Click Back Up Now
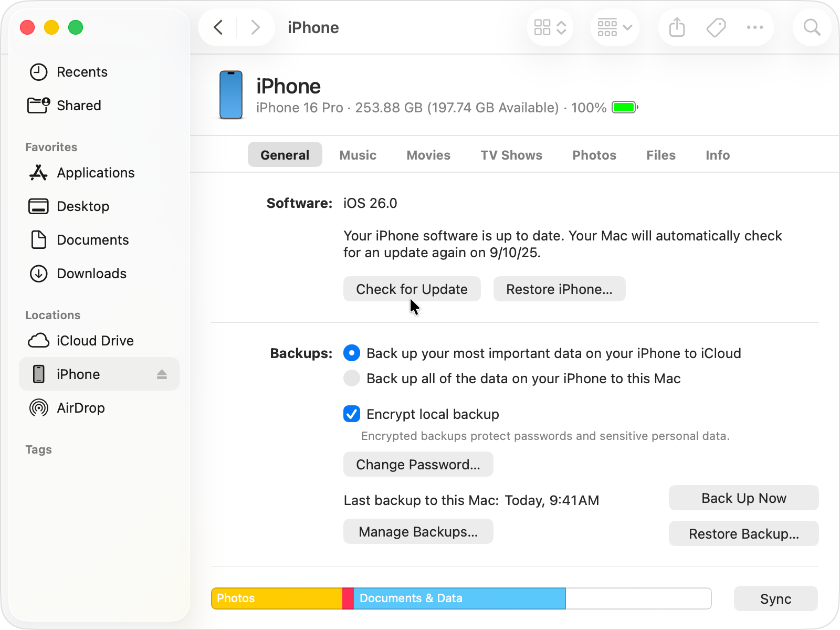 (743, 498)
